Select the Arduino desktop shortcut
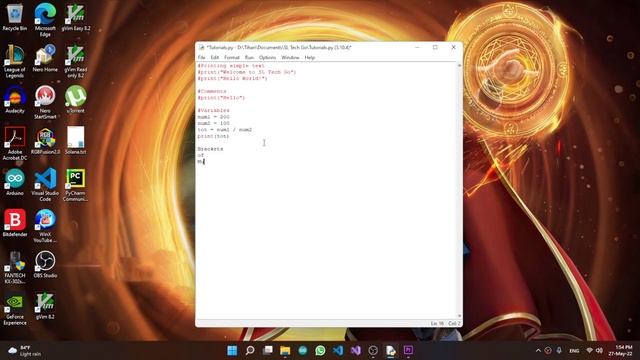 tap(15, 182)
